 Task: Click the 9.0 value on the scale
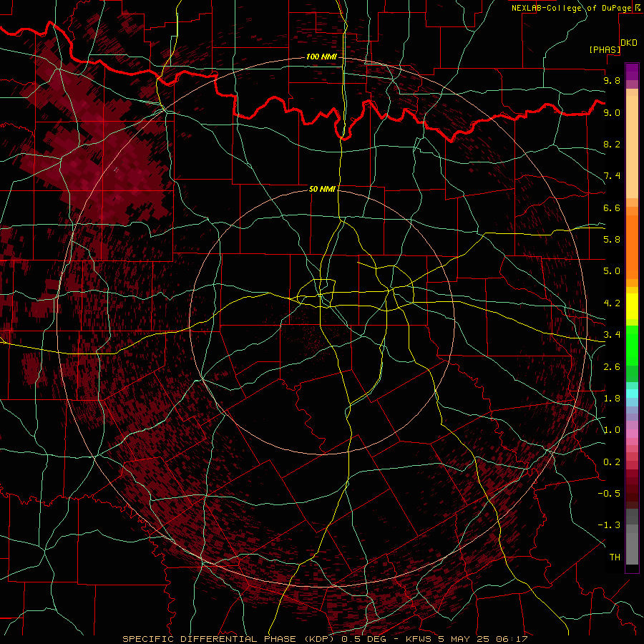pos(612,112)
